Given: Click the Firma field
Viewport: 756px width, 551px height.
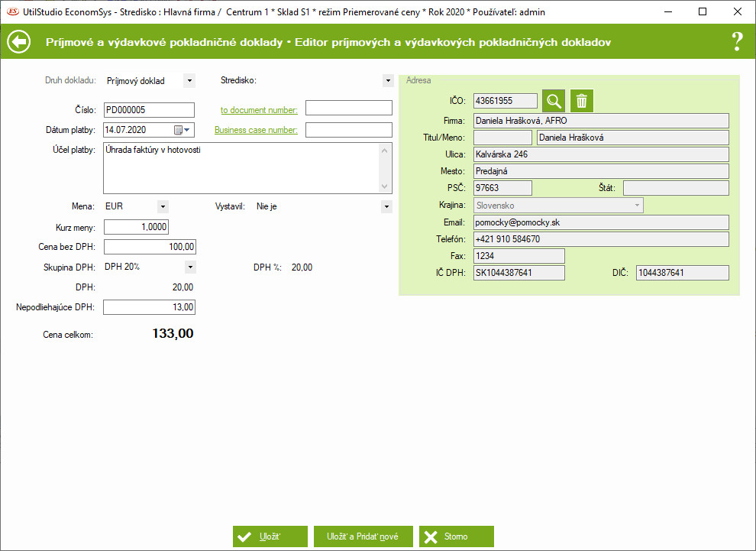Looking at the screenshot, I should coord(601,121).
